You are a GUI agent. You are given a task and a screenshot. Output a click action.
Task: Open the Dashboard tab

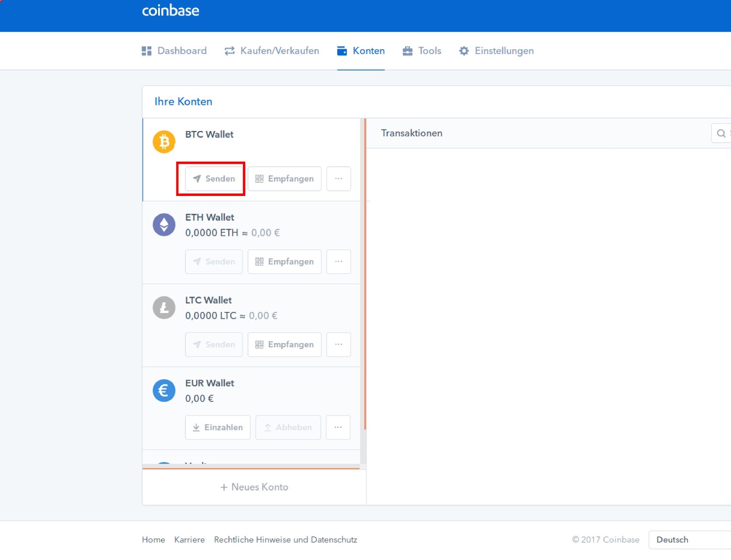(x=174, y=51)
